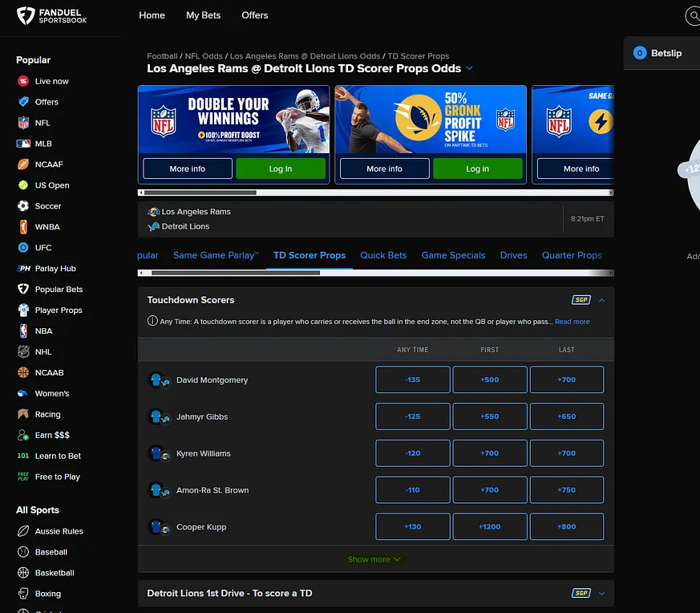Click Log in on Gronk Profit Spike promo

coord(478,168)
